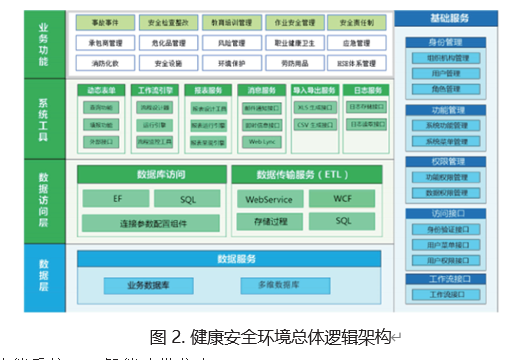Click the 事故事件 module box
This screenshot has width=530, height=360.
[x=105, y=23]
